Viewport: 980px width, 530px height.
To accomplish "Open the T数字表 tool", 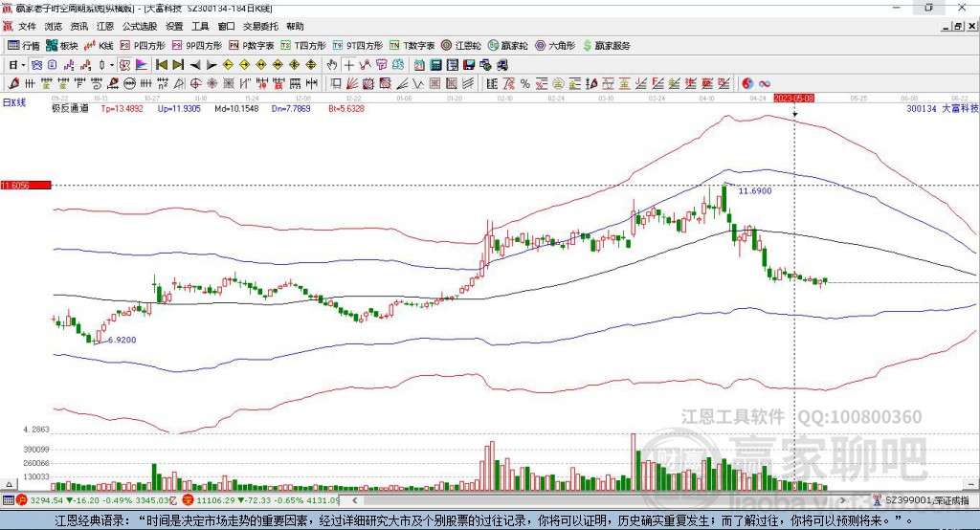I will tap(412, 46).
